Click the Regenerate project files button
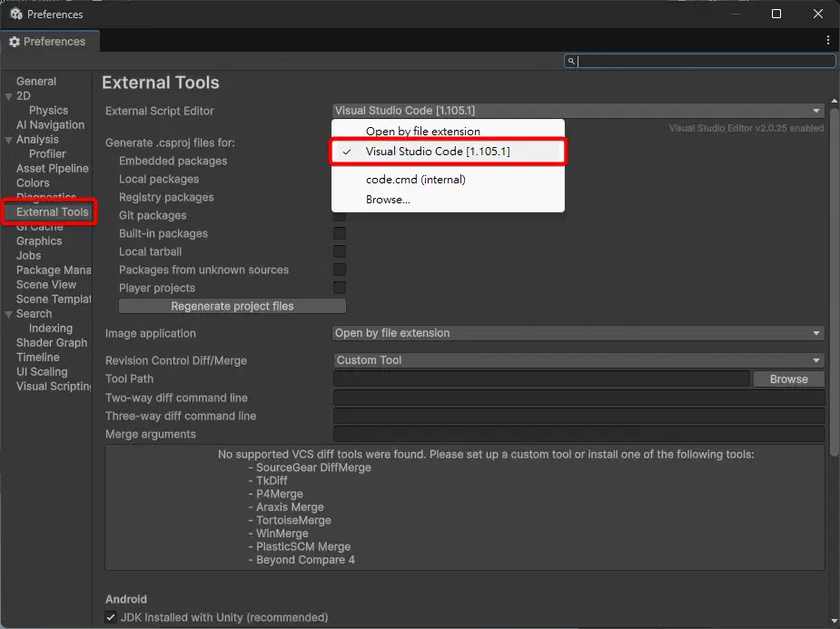Screen dimensions: 840x629 232,306
